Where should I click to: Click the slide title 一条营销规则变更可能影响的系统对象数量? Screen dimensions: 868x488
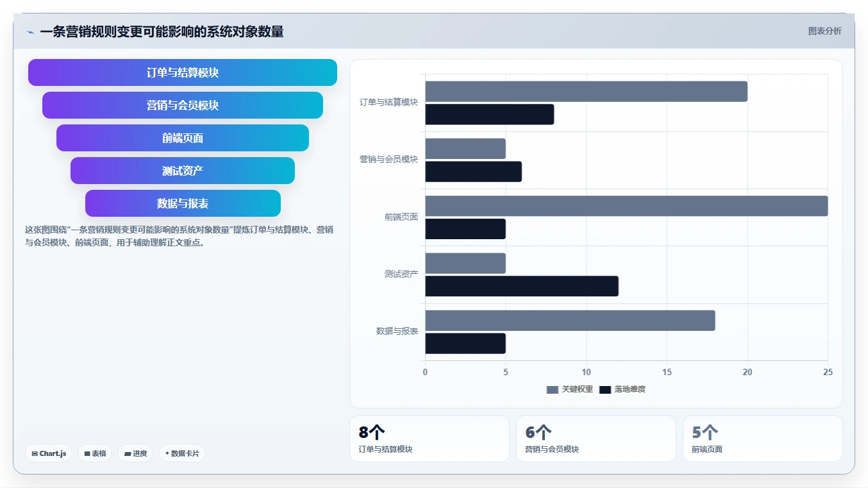(x=162, y=31)
